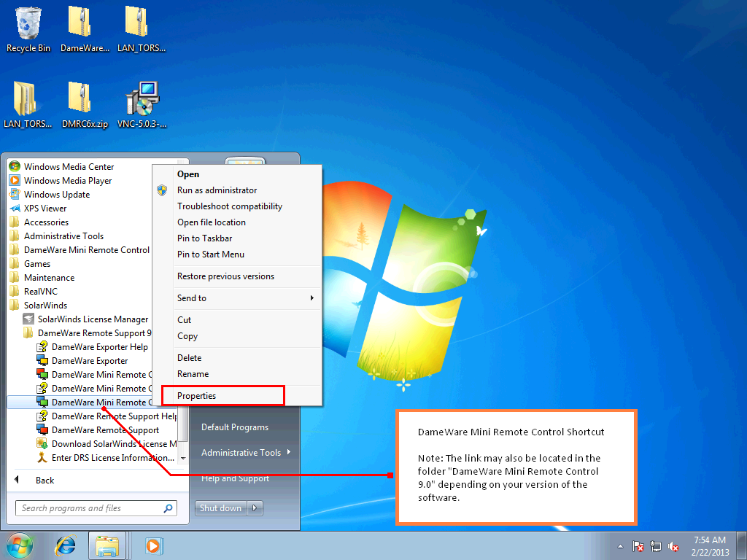Click the Windows Update icon
The image size is (747, 560).
[15, 194]
